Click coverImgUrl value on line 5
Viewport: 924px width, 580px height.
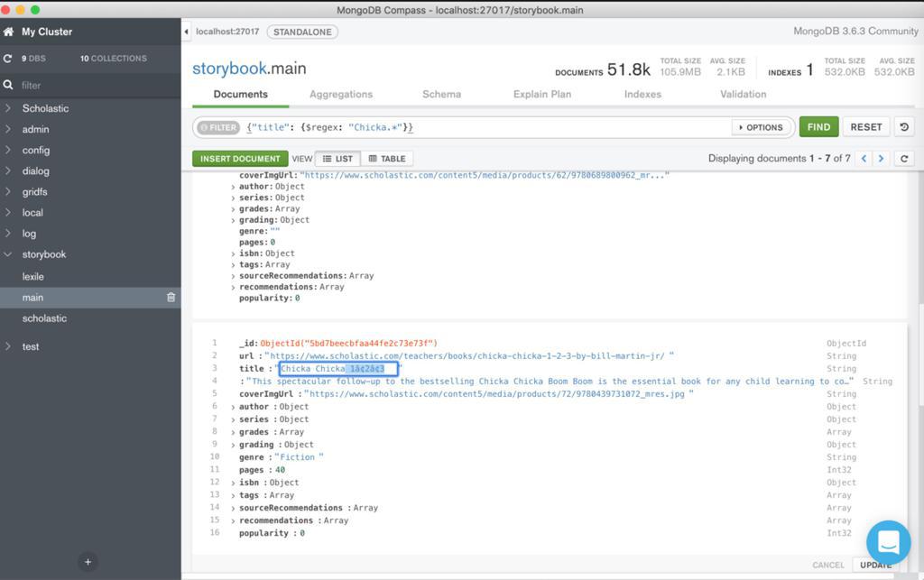click(x=498, y=394)
